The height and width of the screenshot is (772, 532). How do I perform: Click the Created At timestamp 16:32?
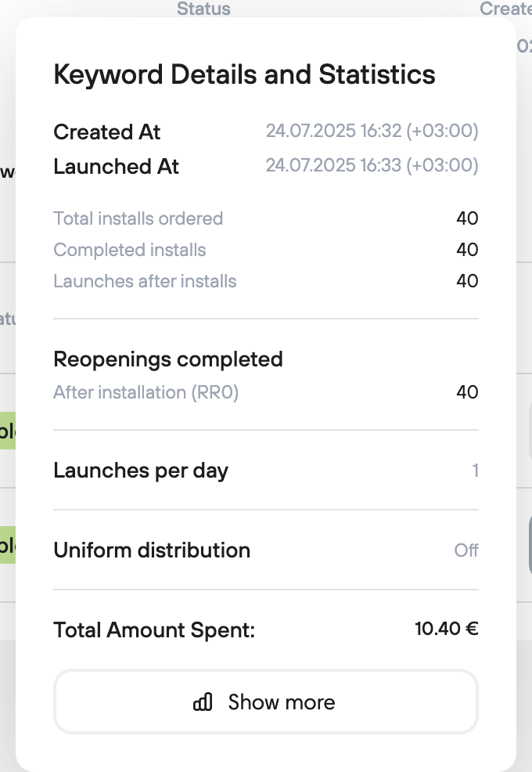coord(372,132)
